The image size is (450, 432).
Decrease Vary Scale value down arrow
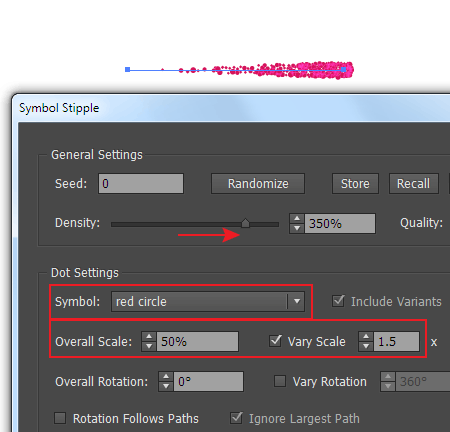366,346
